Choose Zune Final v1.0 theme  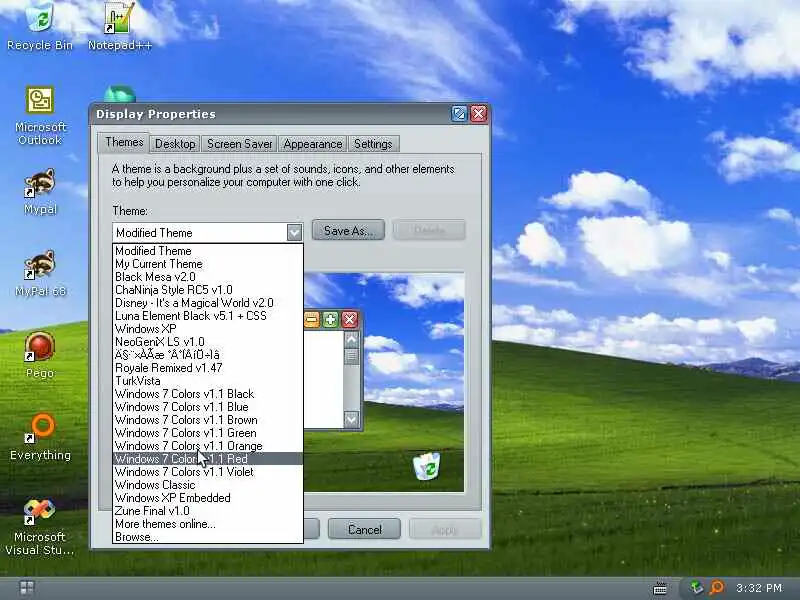[x=208, y=511]
